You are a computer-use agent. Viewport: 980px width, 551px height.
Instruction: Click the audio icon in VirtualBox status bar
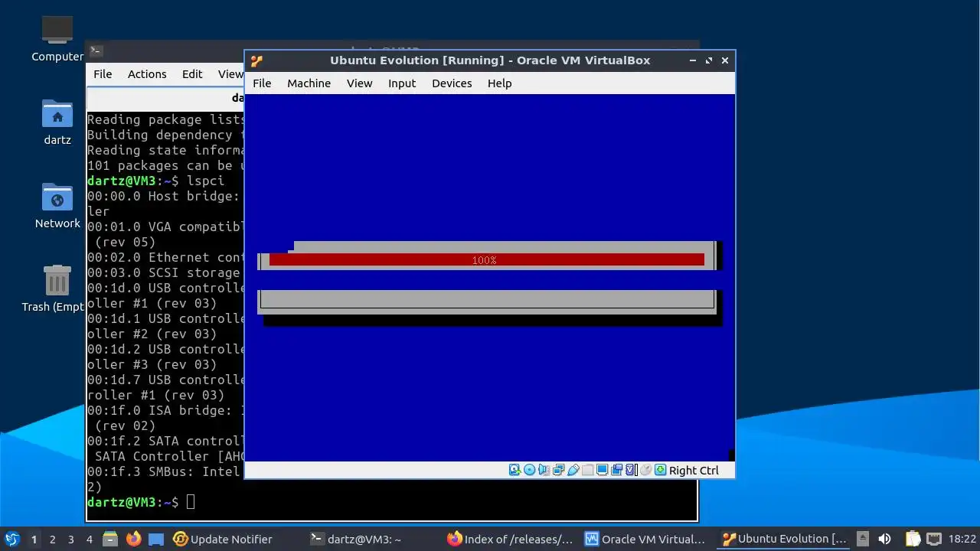544,470
